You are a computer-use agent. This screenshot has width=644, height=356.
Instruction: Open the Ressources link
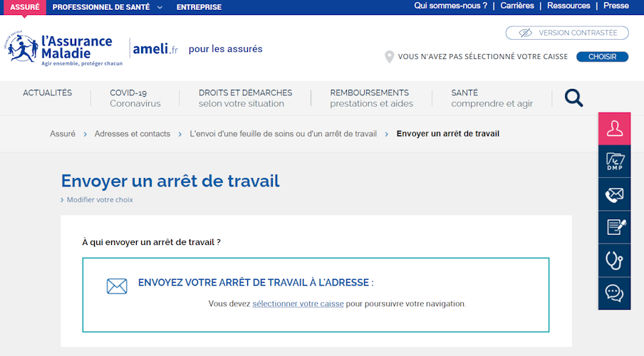click(x=568, y=6)
